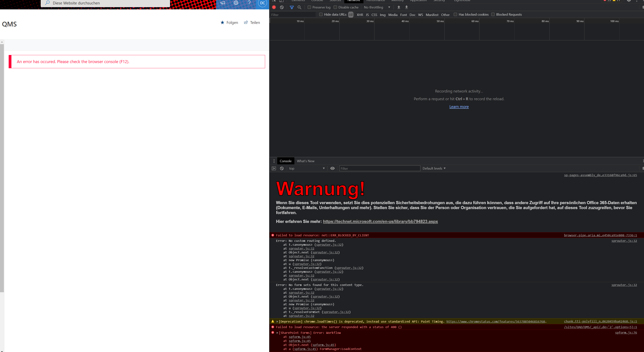Screen dimensions: 644x352
Task: Stop recording network log (red circle)
Action: point(274,7)
